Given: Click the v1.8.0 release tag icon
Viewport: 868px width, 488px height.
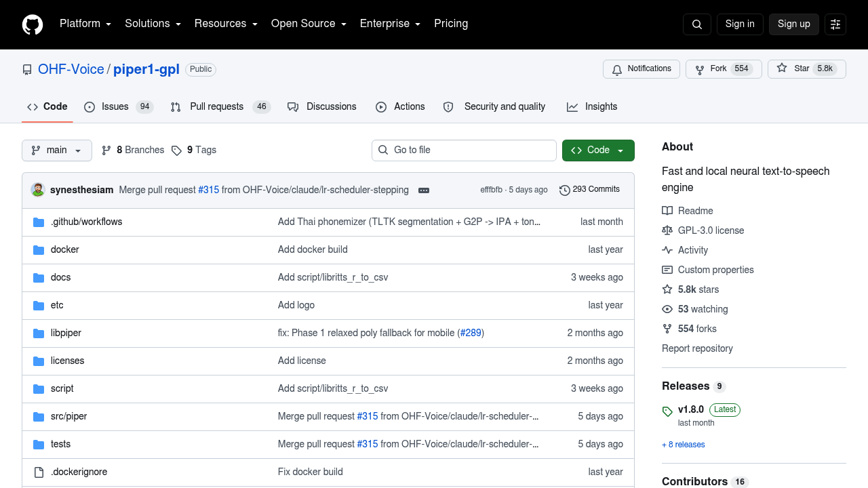Looking at the screenshot, I should click(667, 411).
